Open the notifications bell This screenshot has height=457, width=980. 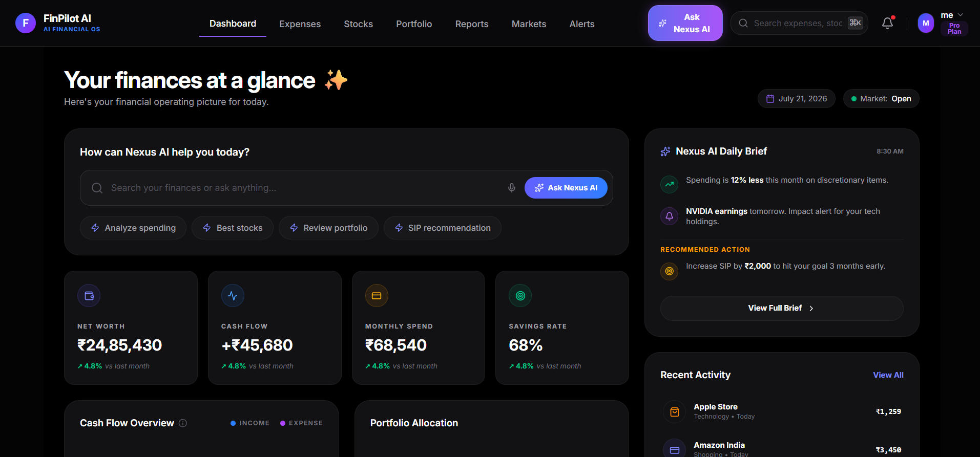(x=887, y=23)
